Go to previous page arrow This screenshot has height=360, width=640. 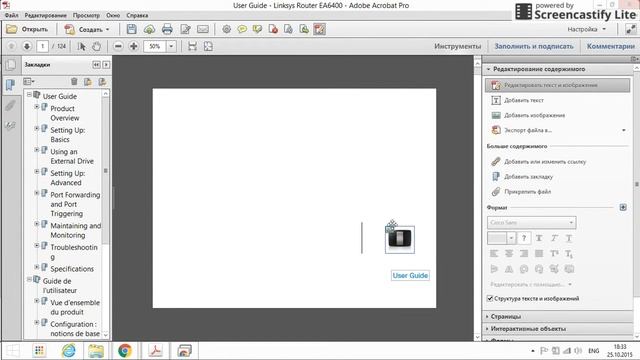coord(11,46)
